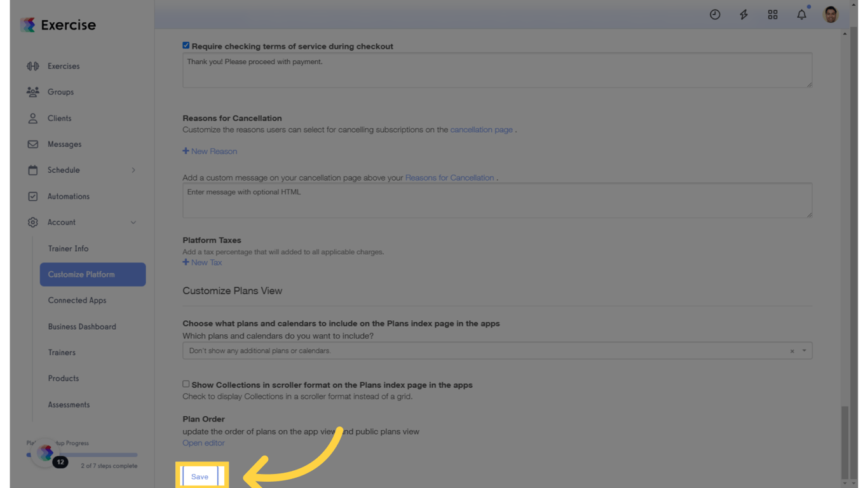This screenshot has width=868, height=488.
Task: Open the clock history icon
Action: tap(715, 15)
